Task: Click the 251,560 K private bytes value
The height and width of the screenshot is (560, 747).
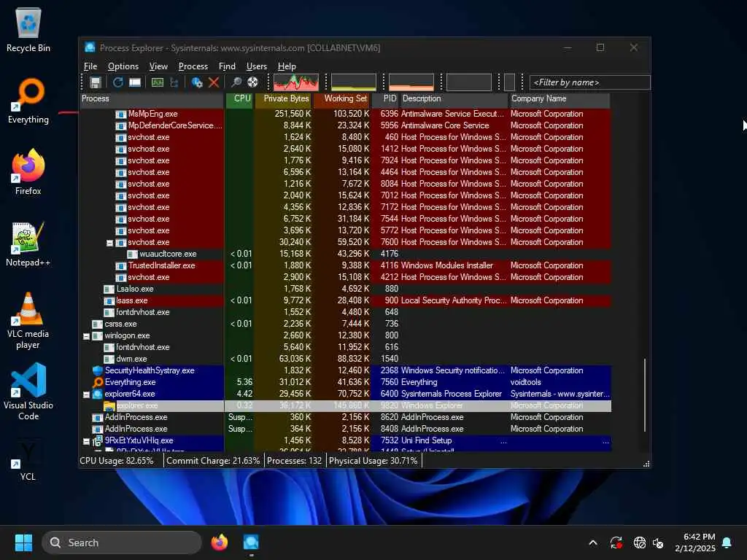Action: 293,114
